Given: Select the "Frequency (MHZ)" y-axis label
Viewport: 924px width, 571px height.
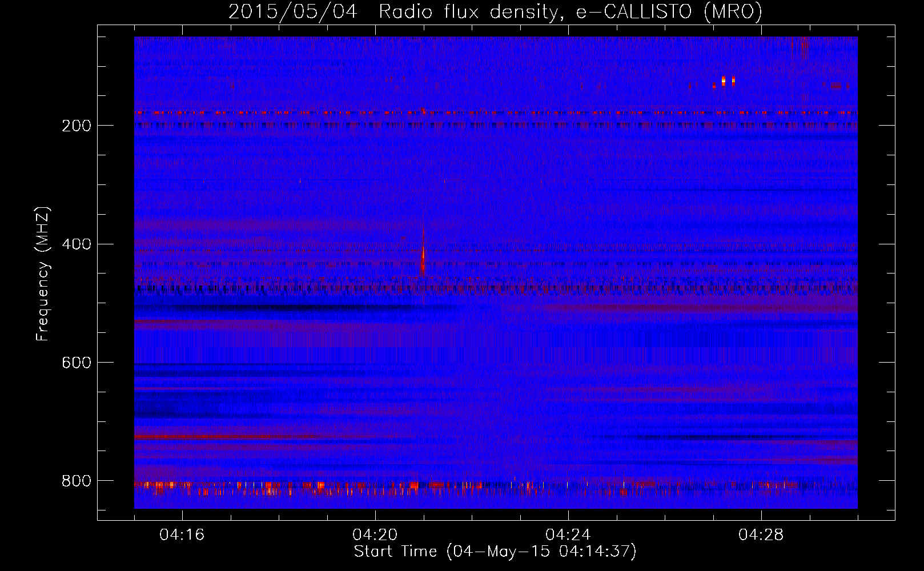Looking at the screenshot, I should 43,274.
